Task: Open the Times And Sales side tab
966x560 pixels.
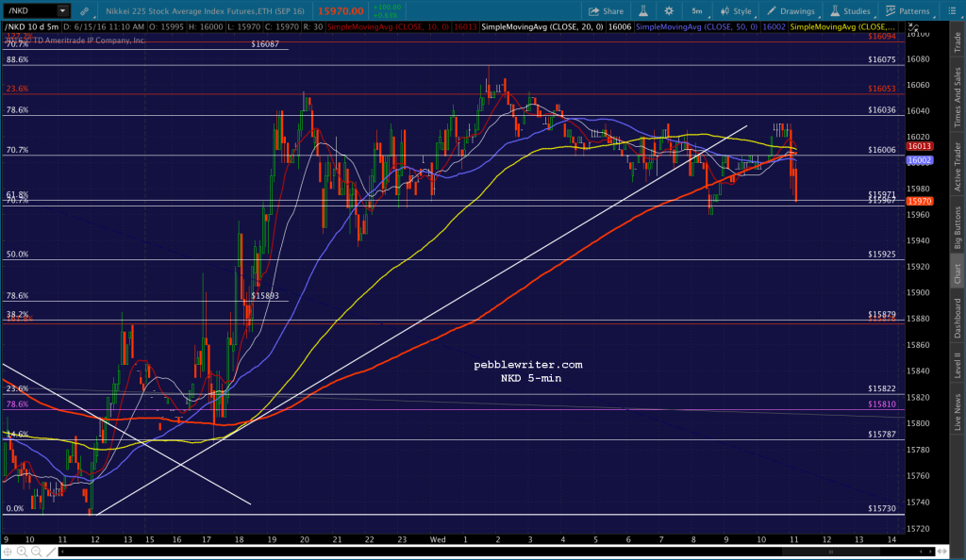Action: pos(958,97)
